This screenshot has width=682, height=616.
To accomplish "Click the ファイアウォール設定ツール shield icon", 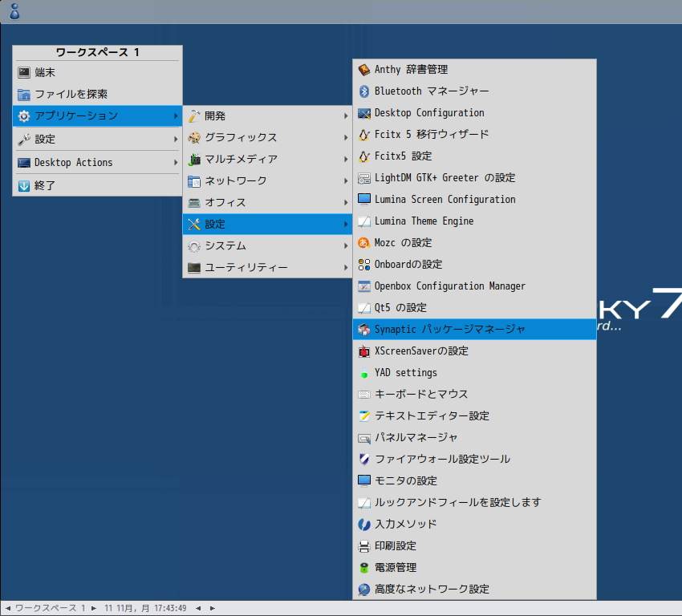I will coord(364,460).
